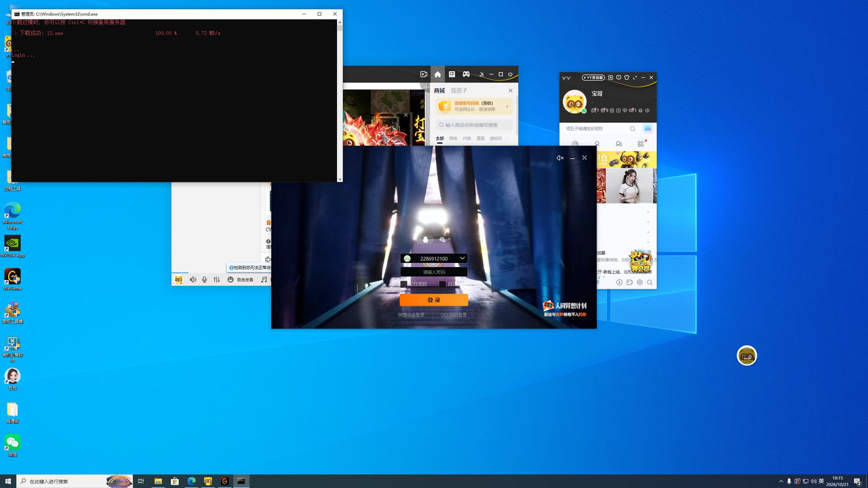Image resolution: width=868 pixels, height=488 pixels.
Task: Open the WeGame icon on the desktop
Action: click(12, 279)
